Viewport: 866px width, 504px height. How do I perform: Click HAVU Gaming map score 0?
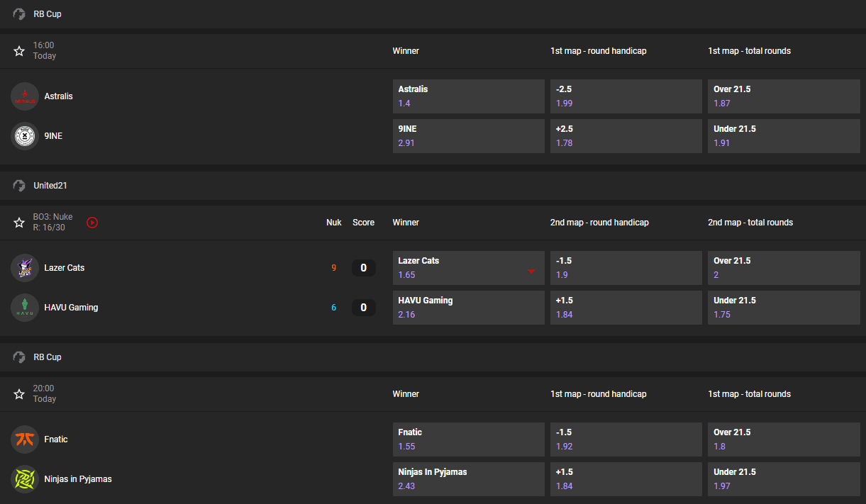coord(364,308)
